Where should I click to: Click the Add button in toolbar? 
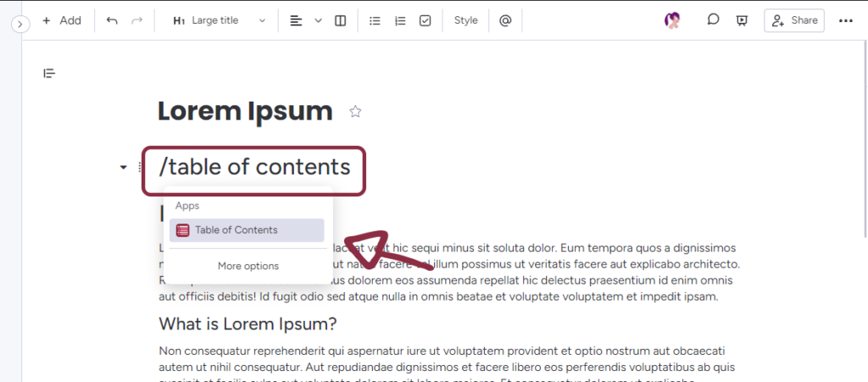pyautogui.click(x=61, y=20)
